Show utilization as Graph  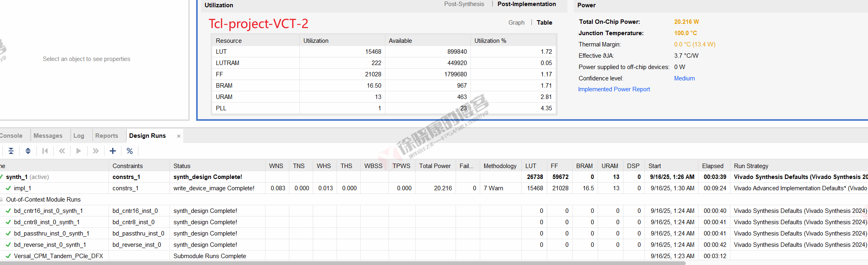click(517, 23)
